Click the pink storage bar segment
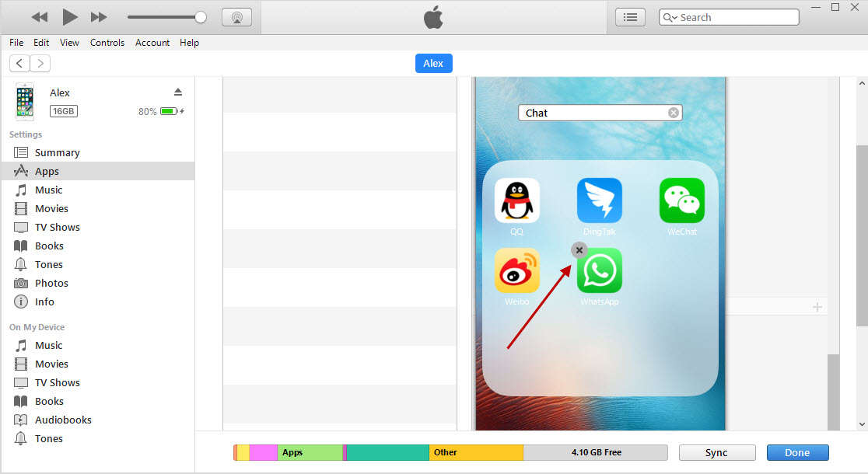868x474 pixels. [264, 452]
